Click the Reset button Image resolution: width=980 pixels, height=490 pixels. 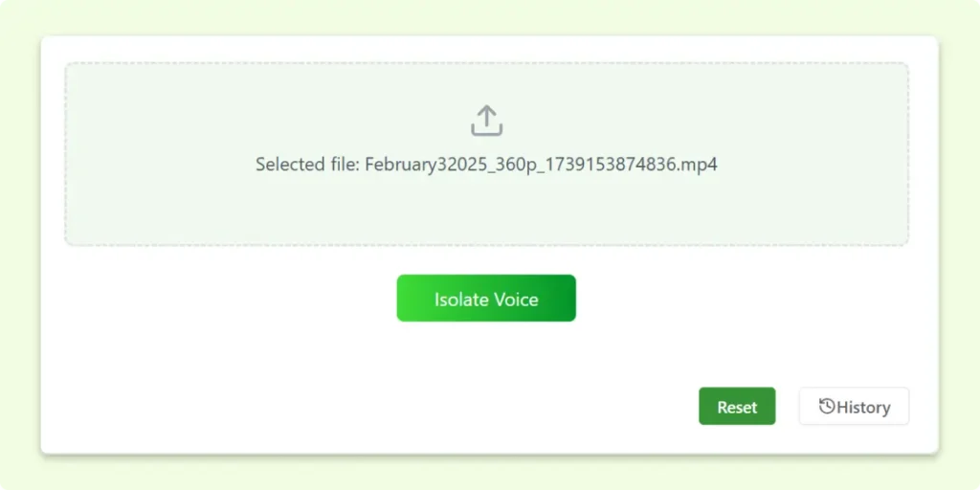(737, 407)
